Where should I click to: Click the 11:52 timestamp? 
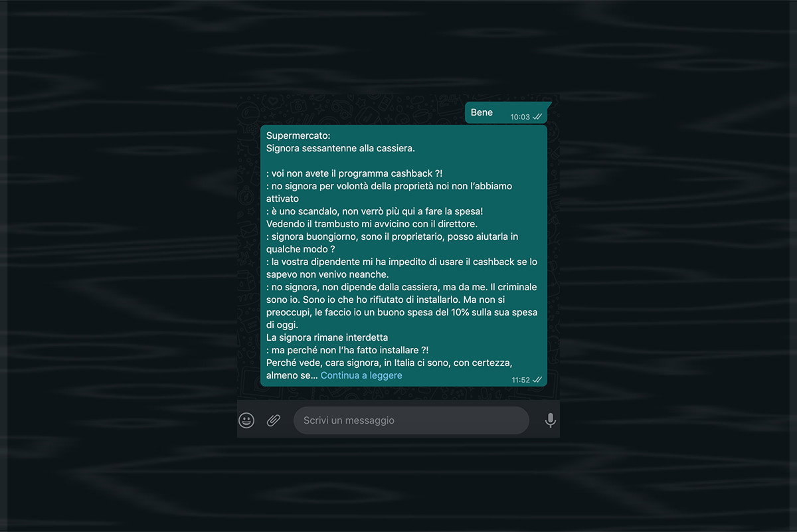(521, 380)
